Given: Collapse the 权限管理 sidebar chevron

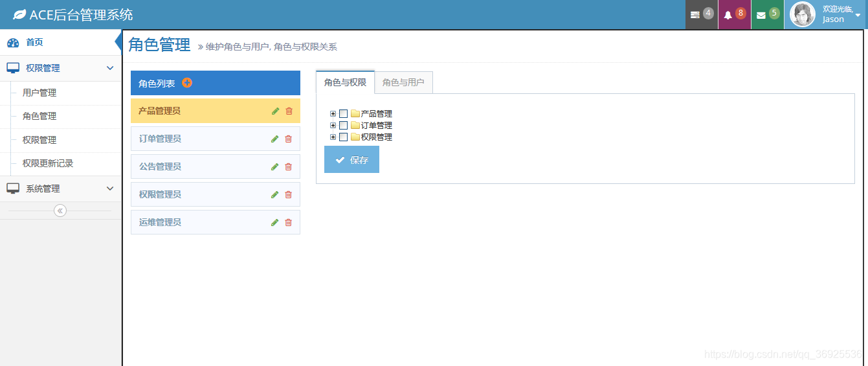Looking at the screenshot, I should (x=110, y=68).
